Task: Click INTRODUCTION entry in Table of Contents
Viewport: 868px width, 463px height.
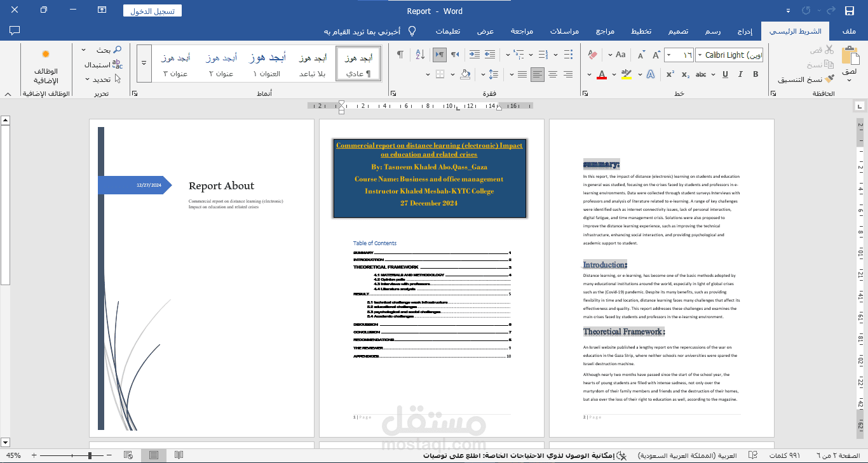Action: tap(432, 260)
